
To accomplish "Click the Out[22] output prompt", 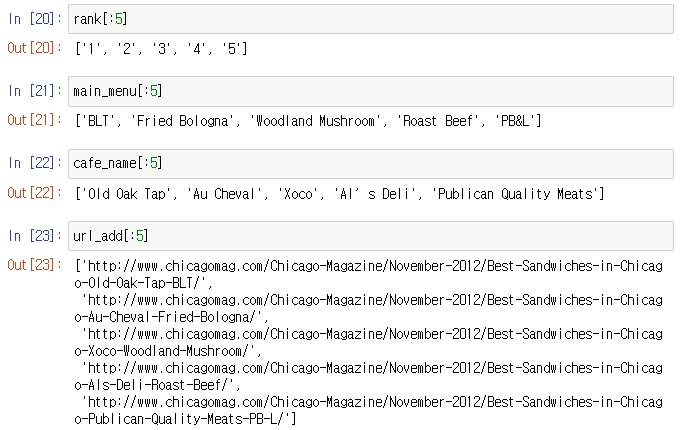I will (x=35, y=192).
